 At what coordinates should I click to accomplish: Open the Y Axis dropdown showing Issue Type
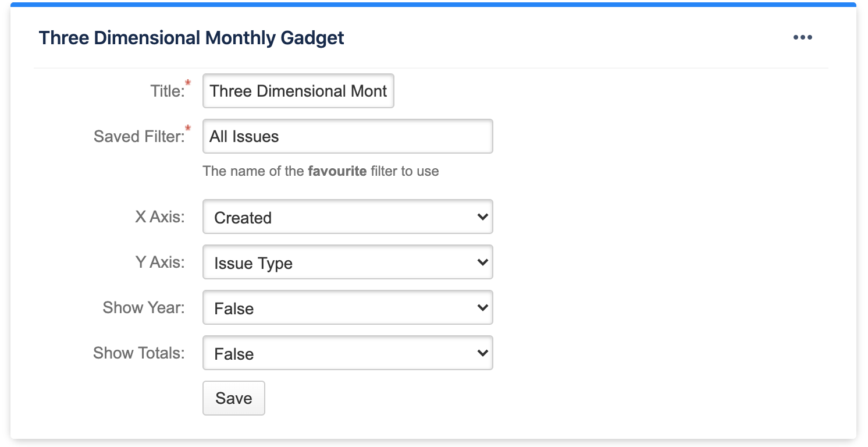pyautogui.click(x=348, y=262)
